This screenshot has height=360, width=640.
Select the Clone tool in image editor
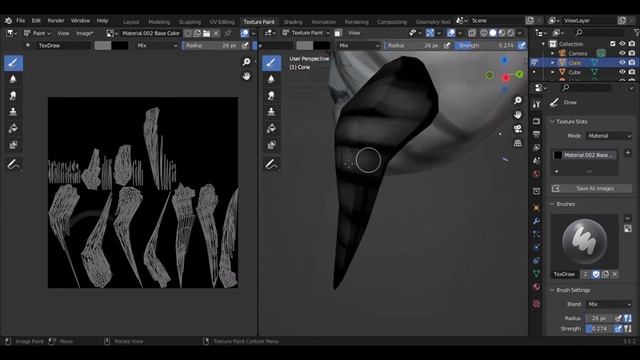[13, 112]
